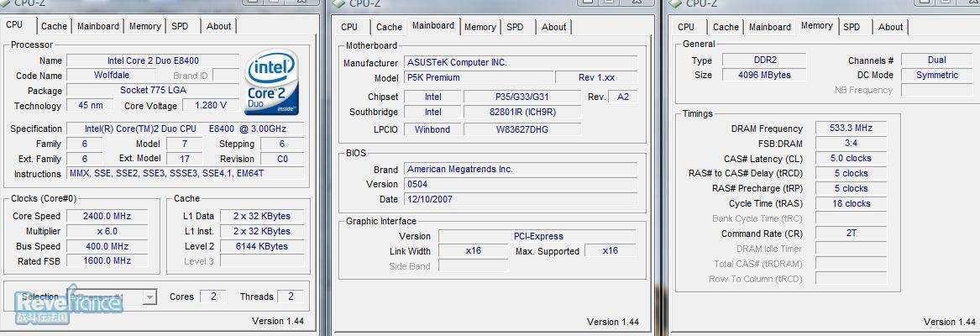Click the Intel Core 2 Duo logo

click(272, 82)
